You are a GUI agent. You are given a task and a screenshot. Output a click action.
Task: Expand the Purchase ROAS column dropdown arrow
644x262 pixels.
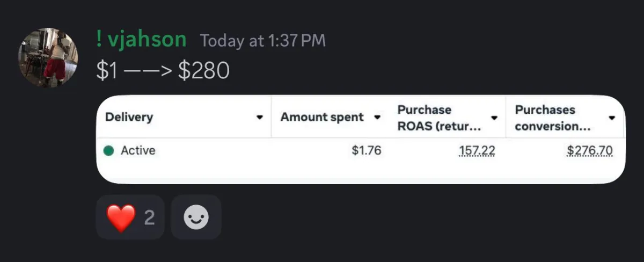tap(494, 118)
